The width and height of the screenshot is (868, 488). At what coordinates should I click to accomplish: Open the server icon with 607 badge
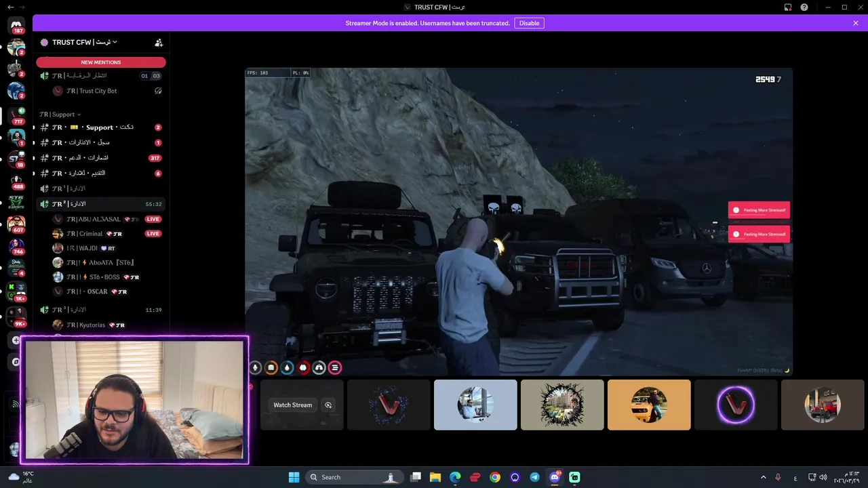[16, 224]
